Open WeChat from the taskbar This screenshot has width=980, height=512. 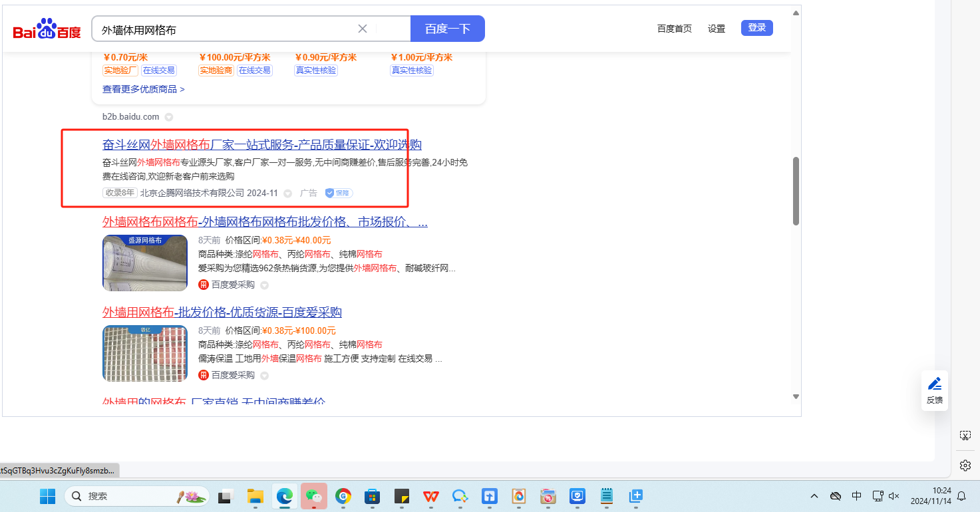tap(313, 496)
